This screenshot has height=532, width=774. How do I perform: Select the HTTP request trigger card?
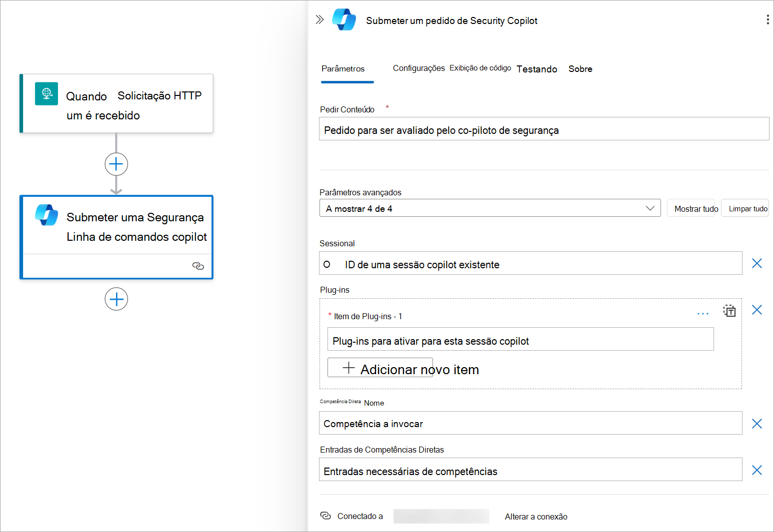(116, 103)
